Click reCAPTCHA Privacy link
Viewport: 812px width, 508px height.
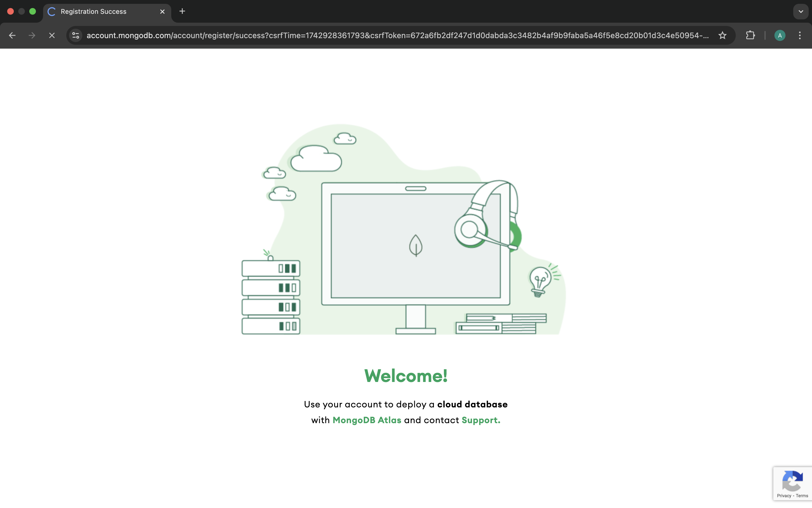[784, 496]
